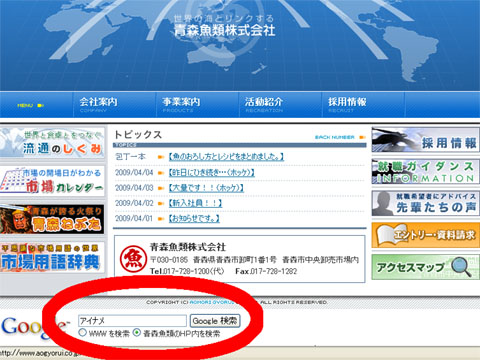480x360 pixels.
Task: Click the 先輩たちの声 banner
Action: (426, 203)
